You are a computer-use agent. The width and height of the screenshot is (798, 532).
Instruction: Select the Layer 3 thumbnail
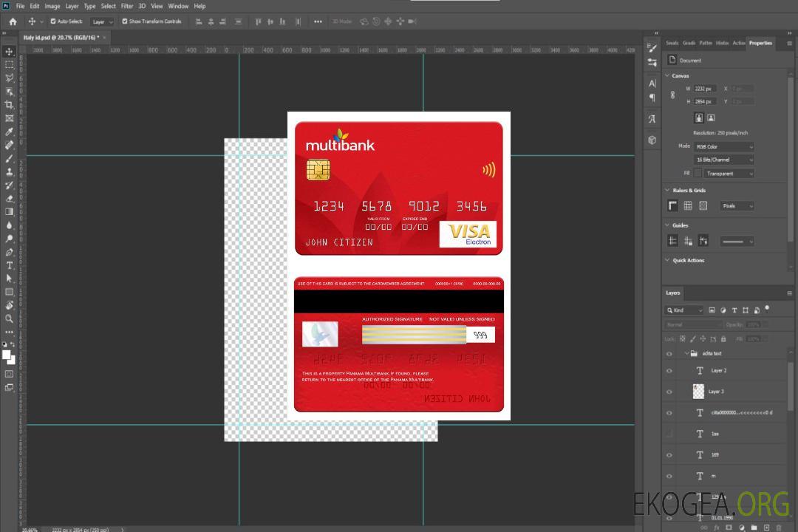699,392
